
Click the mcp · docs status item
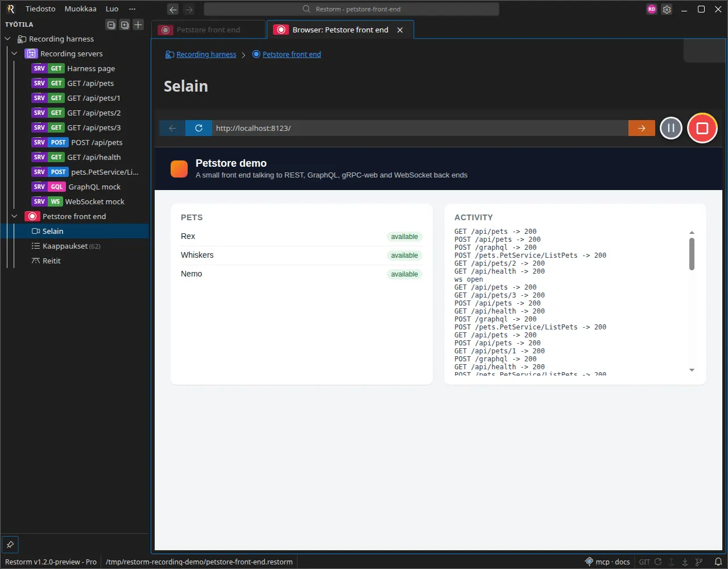coord(607,562)
